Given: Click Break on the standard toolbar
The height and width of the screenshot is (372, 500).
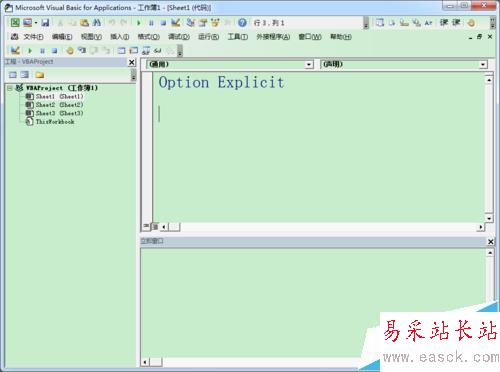Looking at the screenshot, I should [151, 23].
